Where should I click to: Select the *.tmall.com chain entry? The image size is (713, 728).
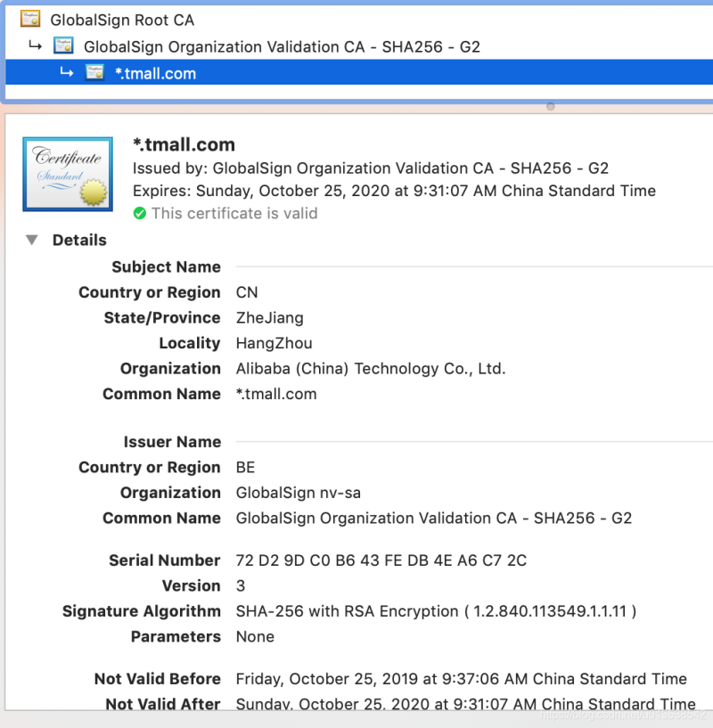(x=358, y=72)
